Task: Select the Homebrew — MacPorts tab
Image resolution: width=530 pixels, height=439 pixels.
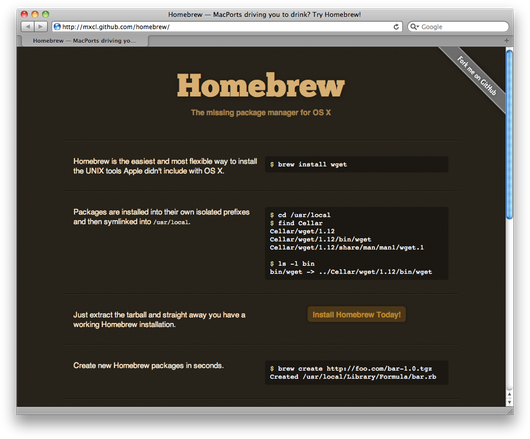Action: (85, 41)
